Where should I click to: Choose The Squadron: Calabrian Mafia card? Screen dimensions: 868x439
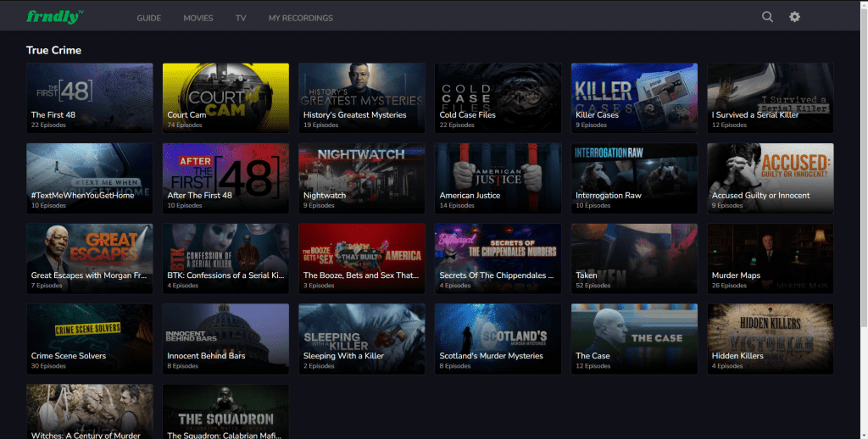(x=225, y=411)
